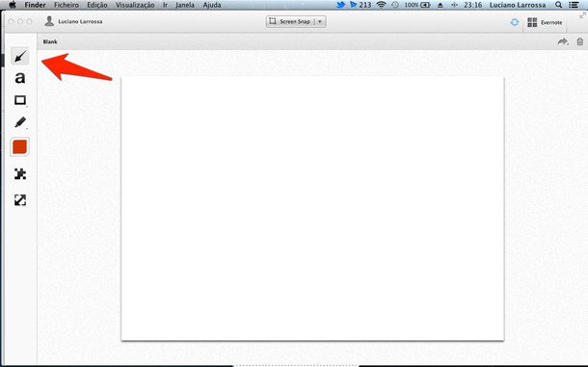Select the Text tool

point(20,78)
